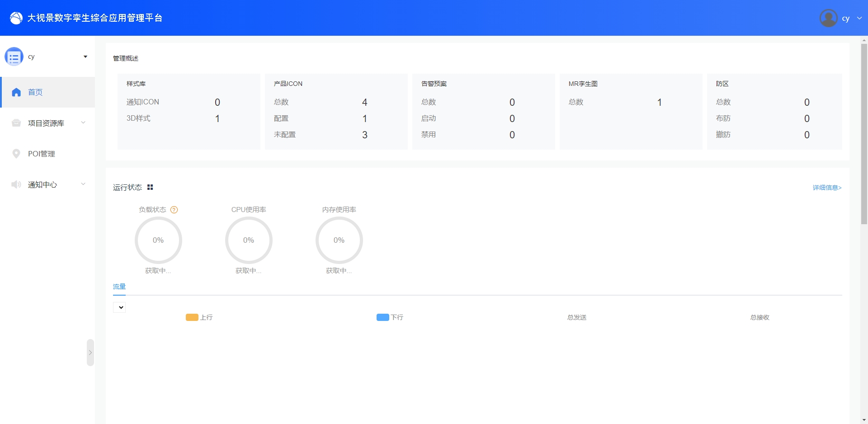Click the 通知ICON row label
868x424 pixels.
point(143,102)
